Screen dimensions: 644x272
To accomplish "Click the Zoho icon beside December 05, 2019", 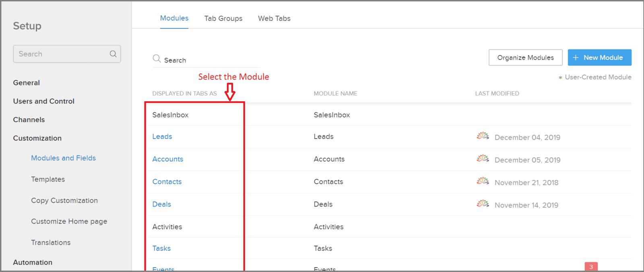I will [x=483, y=159].
